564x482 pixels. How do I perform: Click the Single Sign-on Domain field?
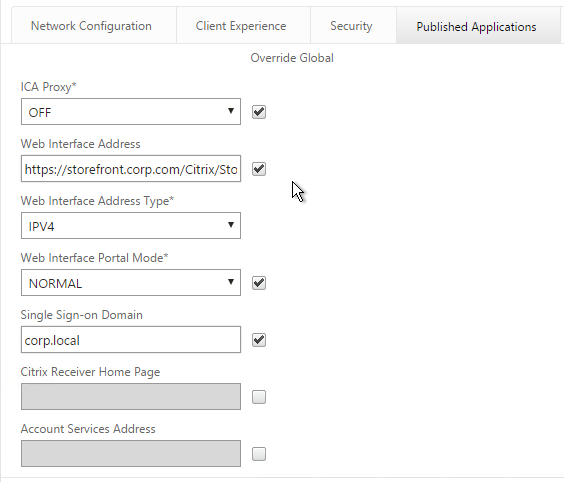click(131, 340)
